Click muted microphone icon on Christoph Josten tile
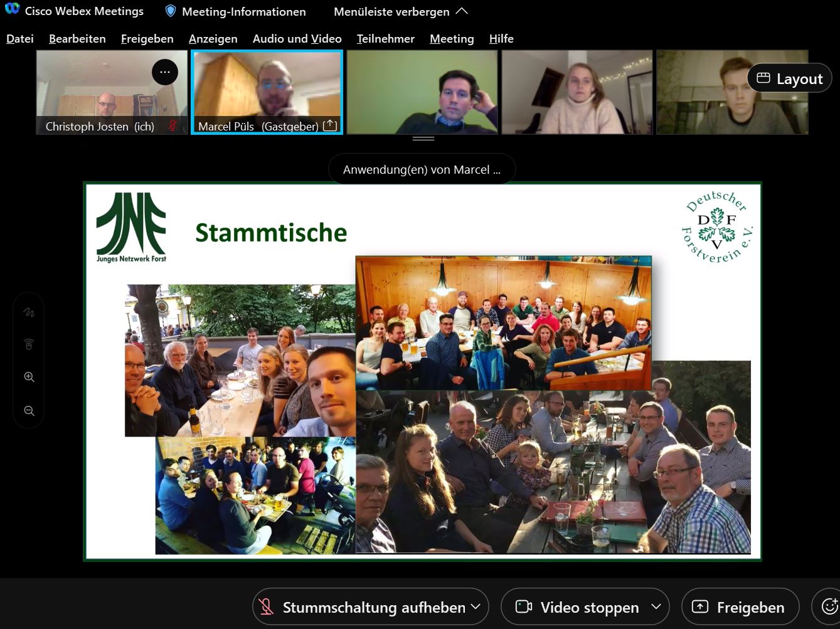The width and height of the screenshot is (840, 629). point(173,126)
